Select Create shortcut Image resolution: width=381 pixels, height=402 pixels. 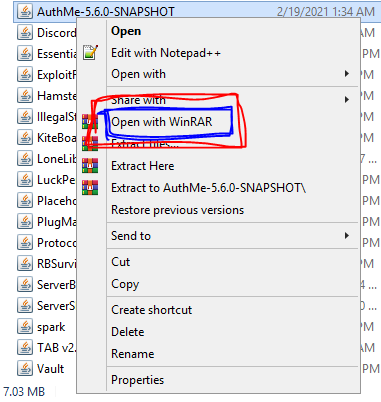(x=151, y=310)
